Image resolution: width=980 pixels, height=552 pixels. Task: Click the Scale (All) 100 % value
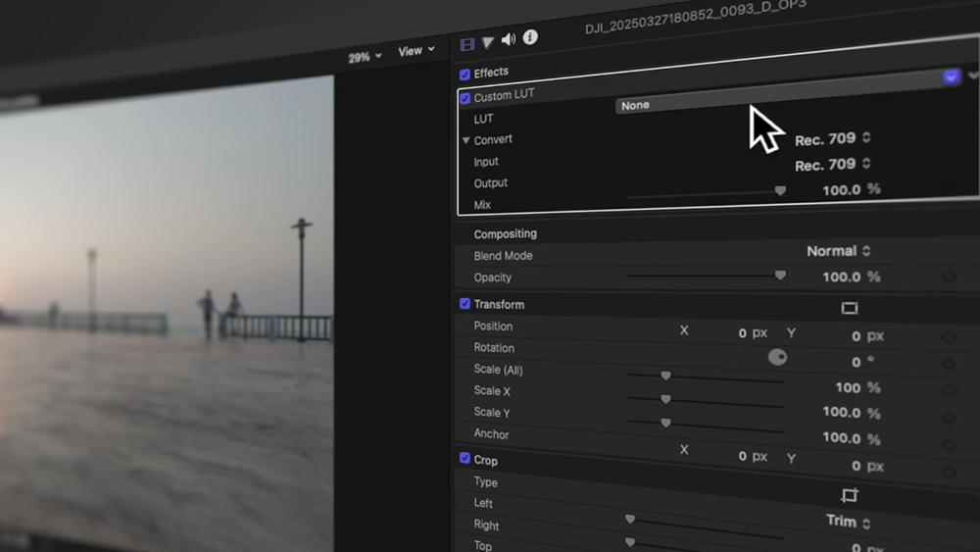pos(857,388)
